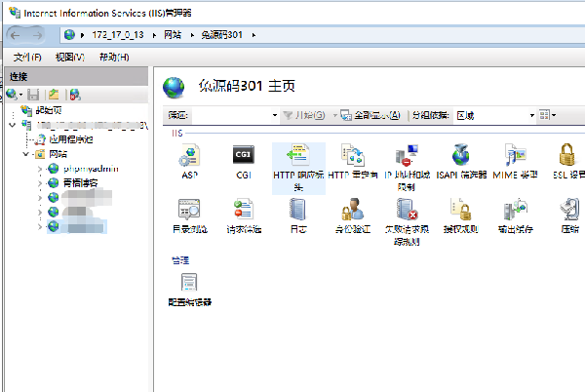Open the 筛选 filter dropdown arrow

275,115
